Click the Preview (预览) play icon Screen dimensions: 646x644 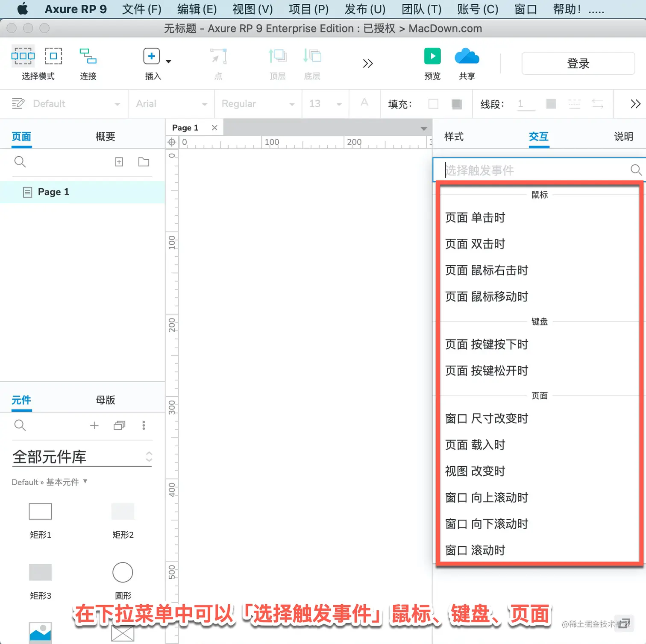tap(432, 56)
